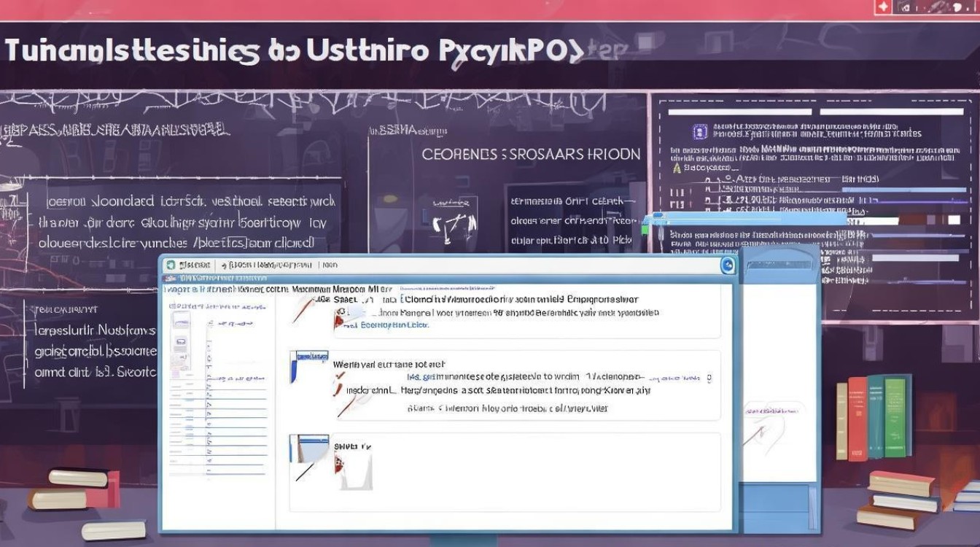Open the blue-topped thumbnail in the middle card

click(308, 367)
